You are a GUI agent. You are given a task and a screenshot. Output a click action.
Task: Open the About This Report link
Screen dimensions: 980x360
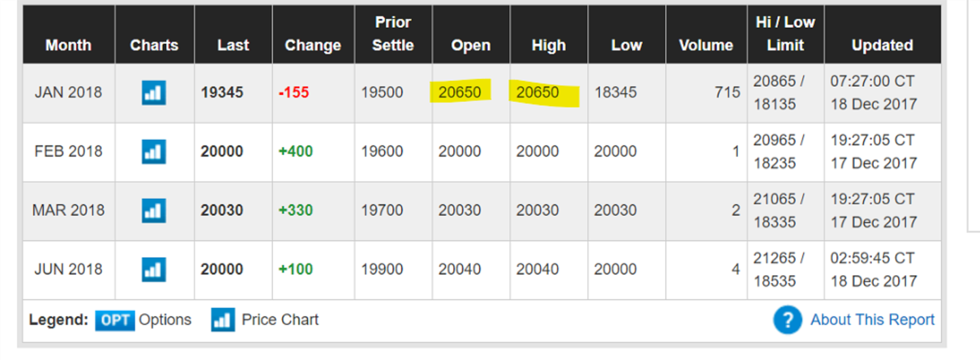872,320
